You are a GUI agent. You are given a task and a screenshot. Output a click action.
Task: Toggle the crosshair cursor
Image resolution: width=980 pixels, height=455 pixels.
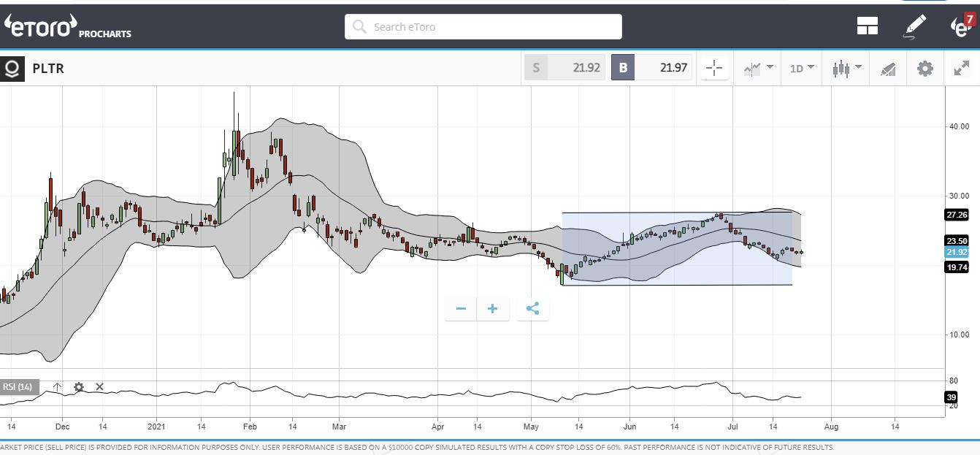714,69
